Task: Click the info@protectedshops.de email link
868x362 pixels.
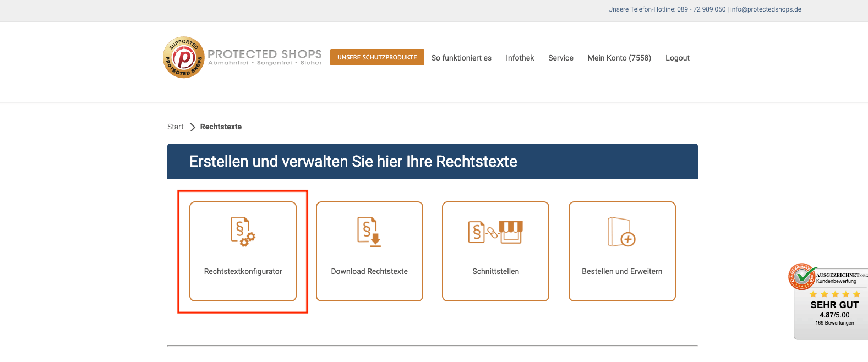Action: click(766, 9)
